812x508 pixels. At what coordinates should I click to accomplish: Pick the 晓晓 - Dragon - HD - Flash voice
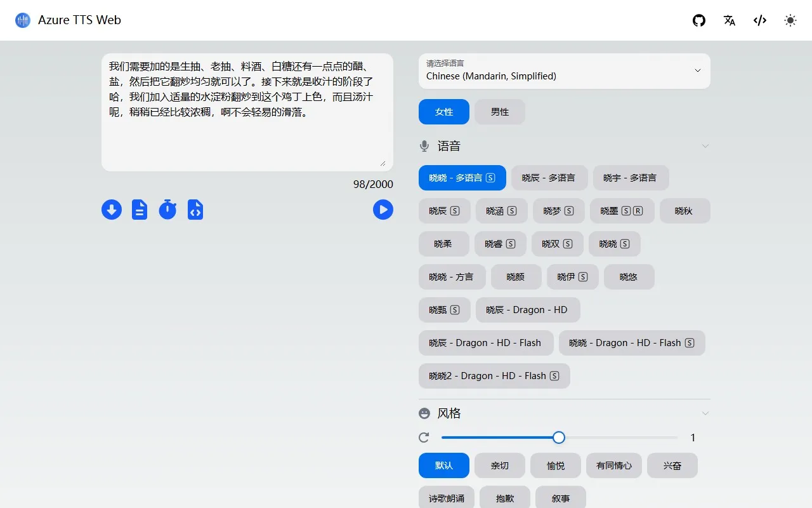click(632, 343)
